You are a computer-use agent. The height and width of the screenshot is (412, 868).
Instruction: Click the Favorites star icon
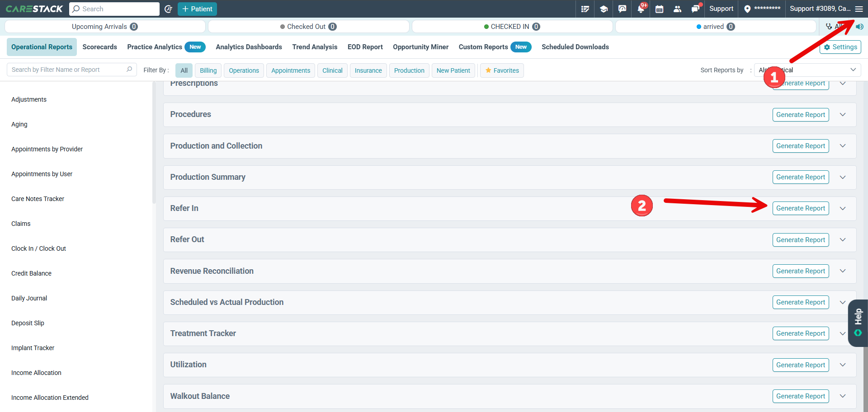[x=488, y=70]
